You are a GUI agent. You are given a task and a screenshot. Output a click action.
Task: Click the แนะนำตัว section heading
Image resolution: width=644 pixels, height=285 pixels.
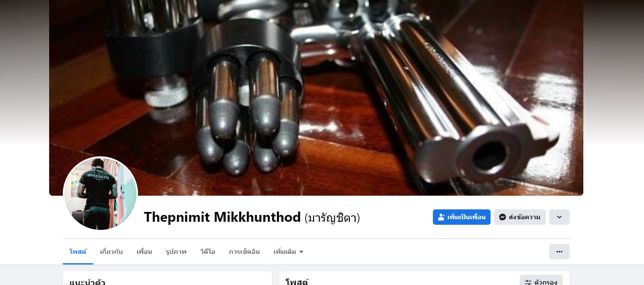[x=87, y=282]
